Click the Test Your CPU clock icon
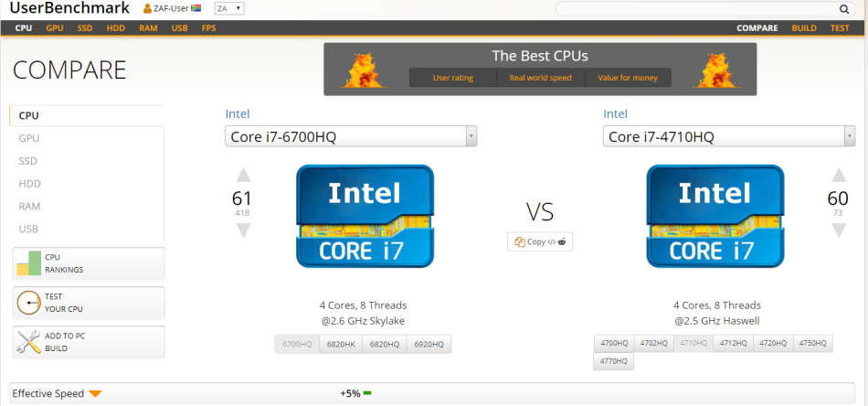This screenshot has width=868, height=406. [x=28, y=303]
